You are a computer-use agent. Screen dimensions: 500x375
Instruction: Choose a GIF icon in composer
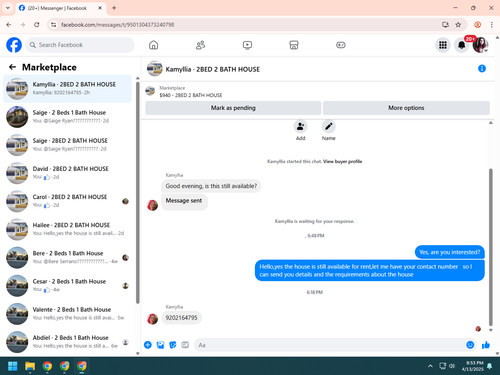[x=185, y=345]
